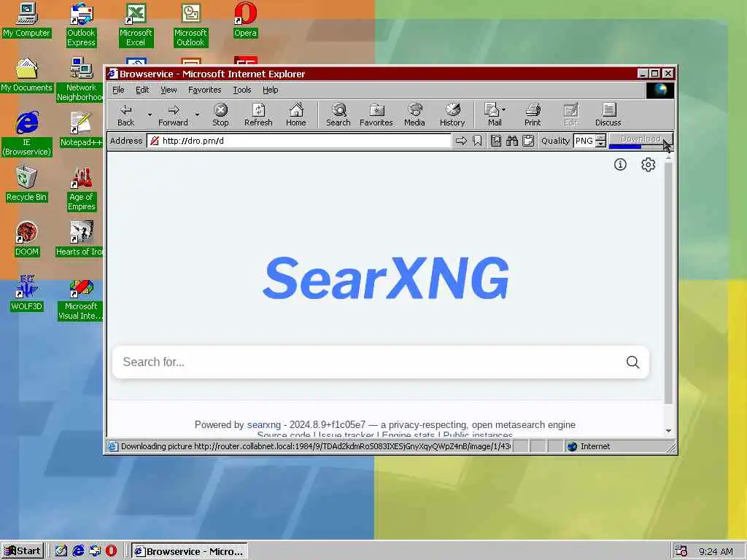The width and height of the screenshot is (747, 560).
Task: Show the History toolbar button
Action: (452, 115)
